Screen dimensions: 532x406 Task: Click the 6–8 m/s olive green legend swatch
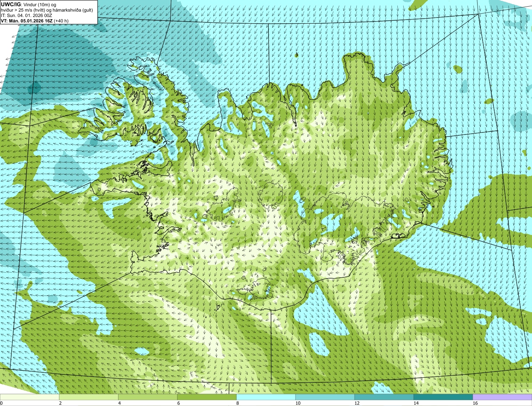coord(207,397)
